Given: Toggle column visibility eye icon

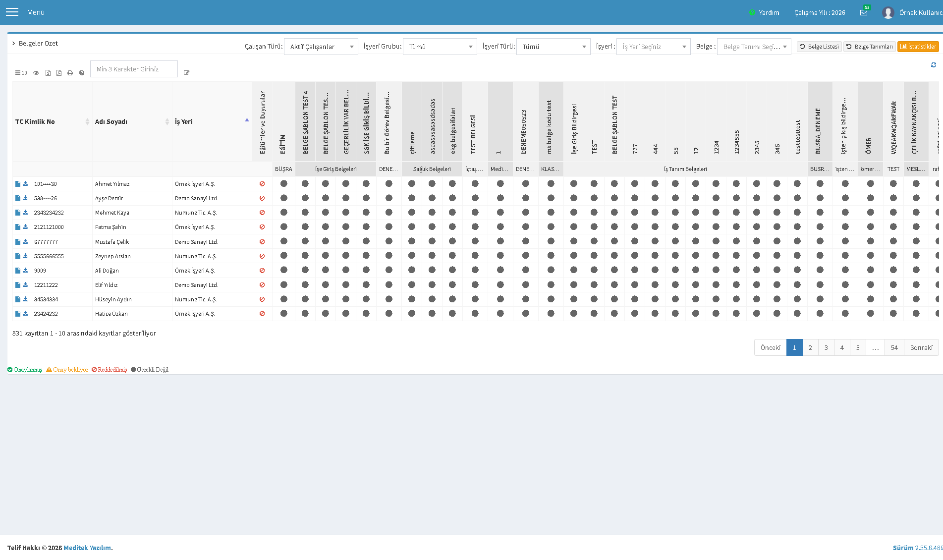Looking at the screenshot, I should click(36, 73).
